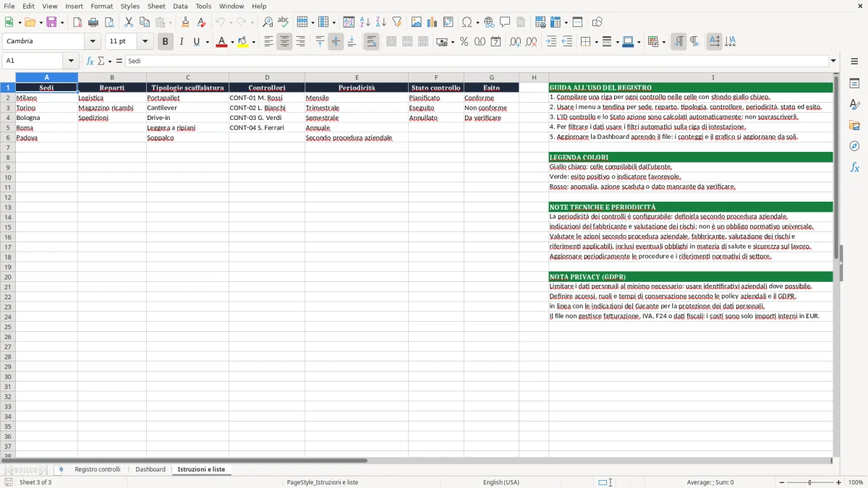Click Format as Percent icon
Viewport: 868px width, 488px height.
pos(464,42)
